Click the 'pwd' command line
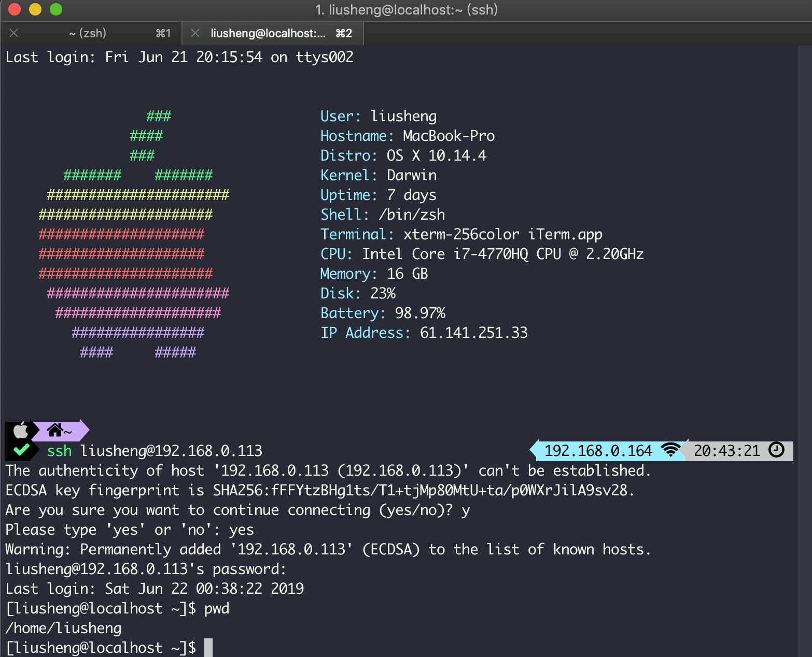This screenshot has width=812, height=657. 117,608
